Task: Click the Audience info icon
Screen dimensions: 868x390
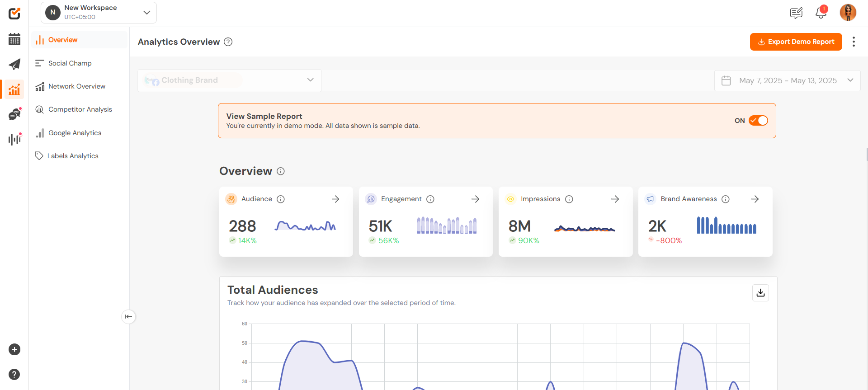Action: pos(281,199)
